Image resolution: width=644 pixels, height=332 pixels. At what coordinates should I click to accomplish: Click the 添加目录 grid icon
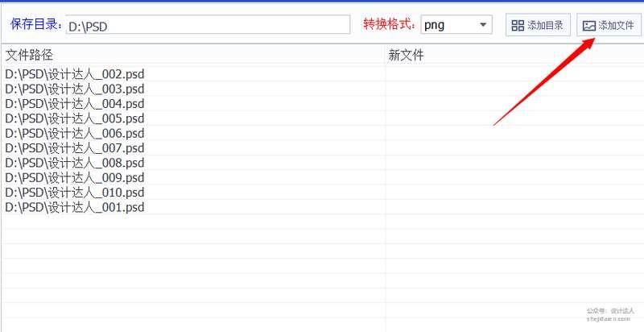click(x=518, y=26)
